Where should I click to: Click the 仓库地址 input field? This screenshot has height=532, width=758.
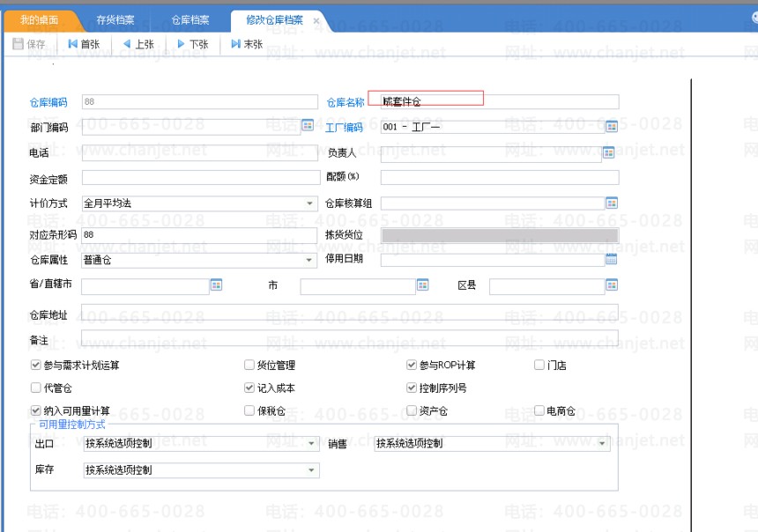(x=350, y=312)
